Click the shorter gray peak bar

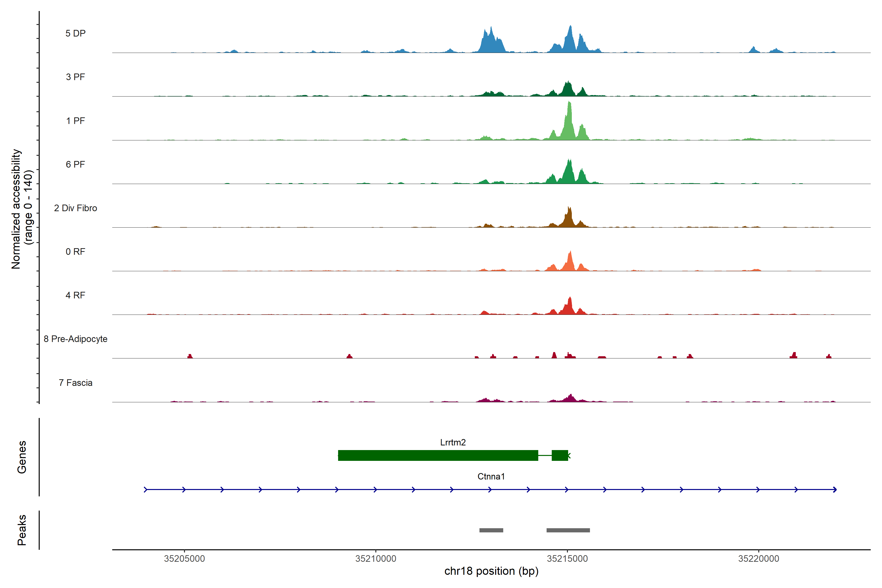tap(491, 530)
